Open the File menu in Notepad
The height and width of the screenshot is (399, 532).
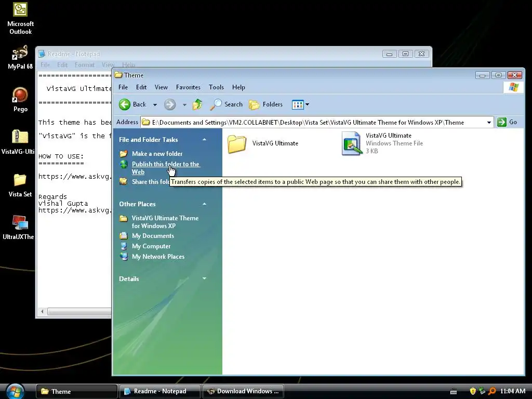tap(45, 64)
